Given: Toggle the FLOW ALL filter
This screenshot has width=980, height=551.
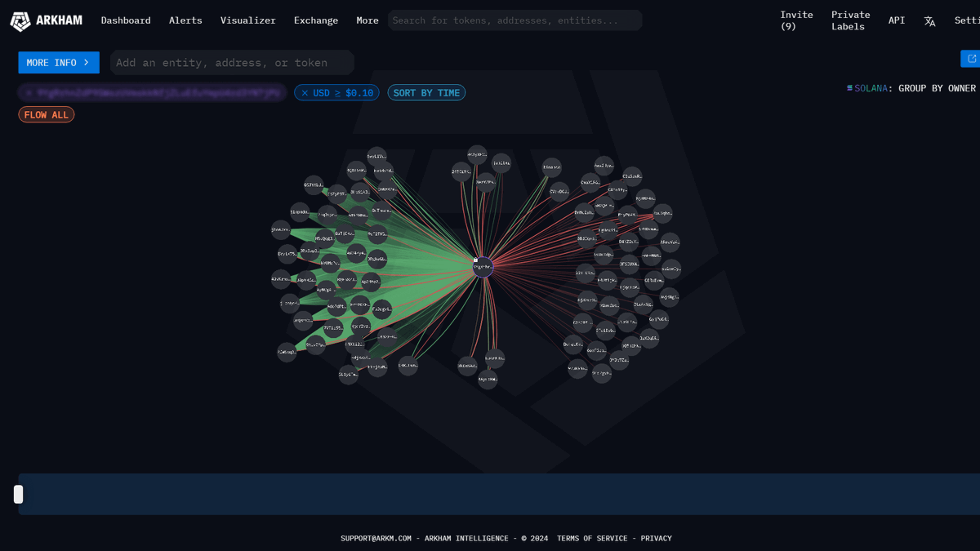Looking at the screenshot, I should [x=47, y=115].
